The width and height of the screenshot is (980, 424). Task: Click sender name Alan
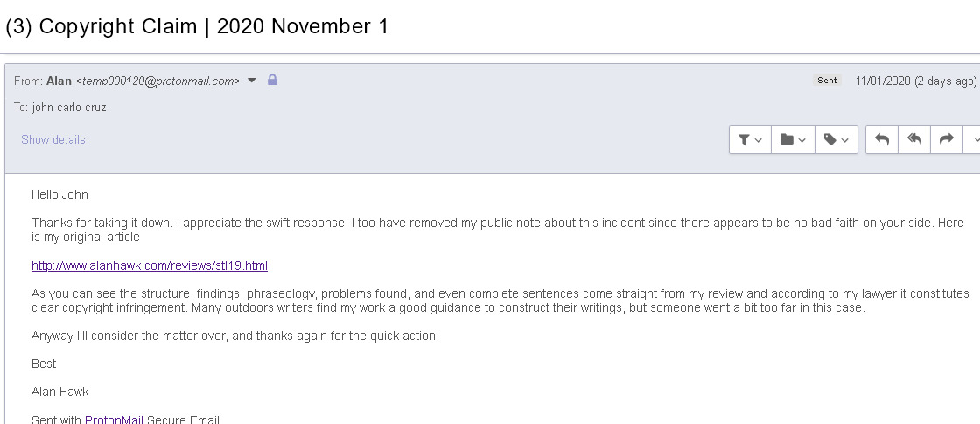(59, 81)
